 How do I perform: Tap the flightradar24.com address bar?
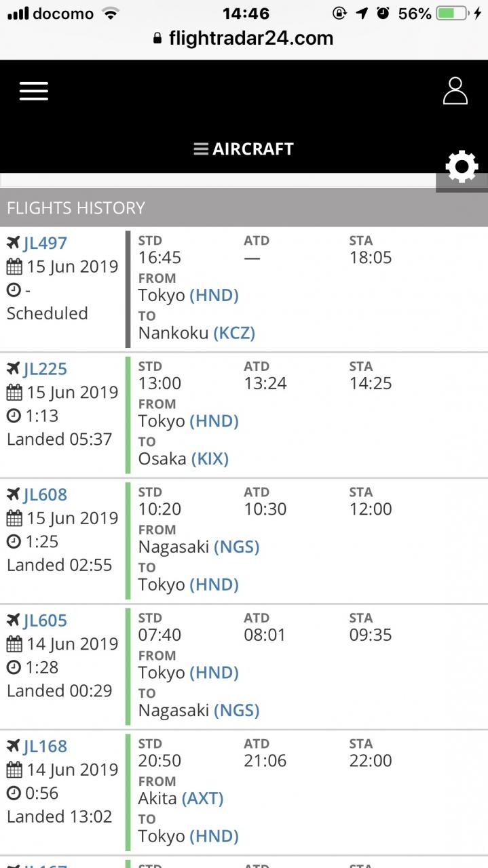click(244, 38)
